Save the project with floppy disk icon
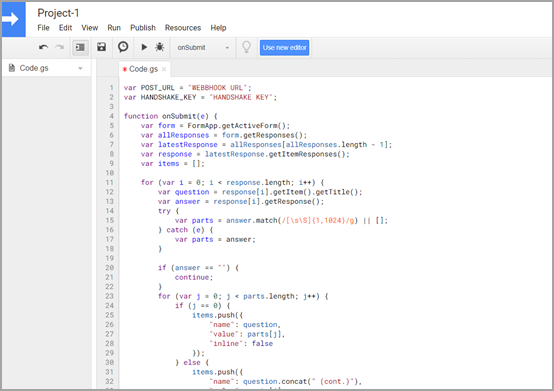This screenshot has width=554, height=391. [102, 47]
